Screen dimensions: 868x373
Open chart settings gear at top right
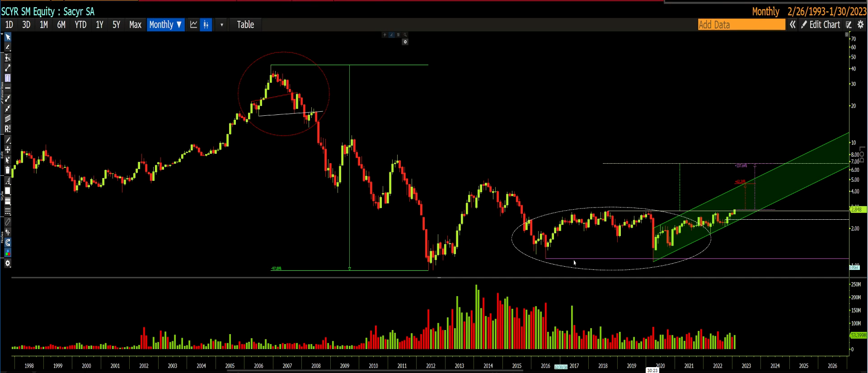click(860, 25)
